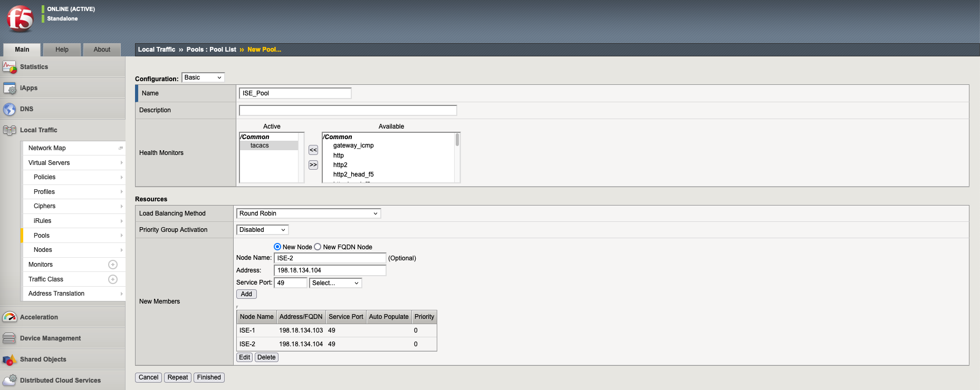Image resolution: width=980 pixels, height=390 pixels.
Task: Select the New Node radio button
Action: tap(277, 247)
